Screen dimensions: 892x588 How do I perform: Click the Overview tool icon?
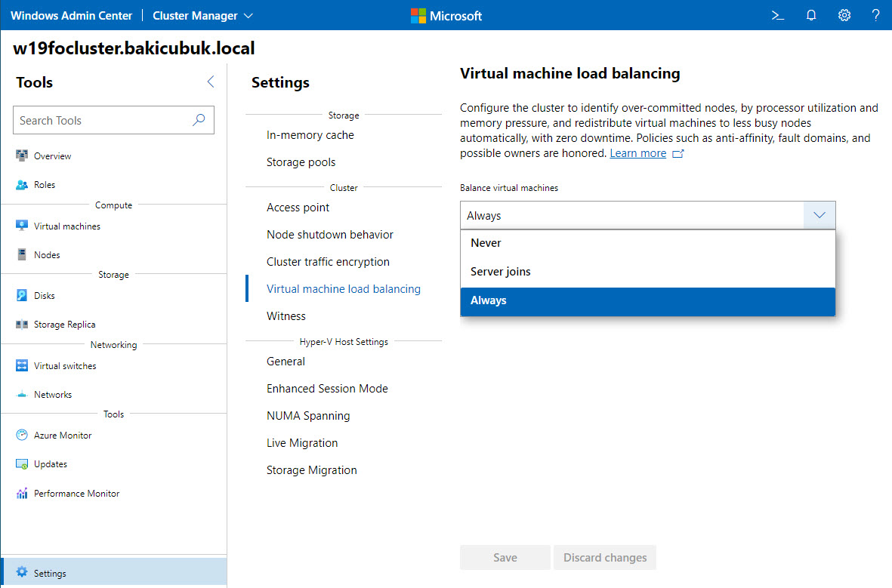coord(22,155)
